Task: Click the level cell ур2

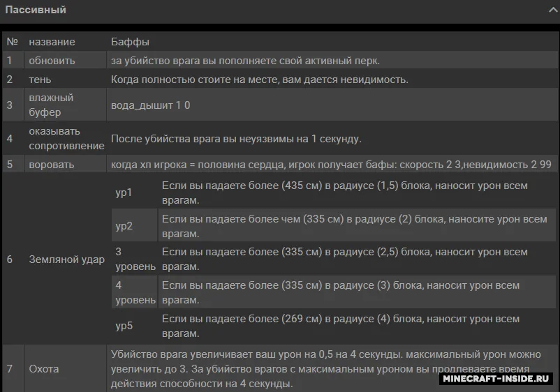Action: click(x=124, y=226)
